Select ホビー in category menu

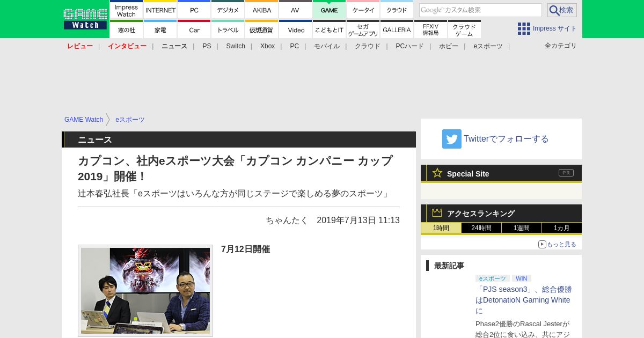[449, 46]
